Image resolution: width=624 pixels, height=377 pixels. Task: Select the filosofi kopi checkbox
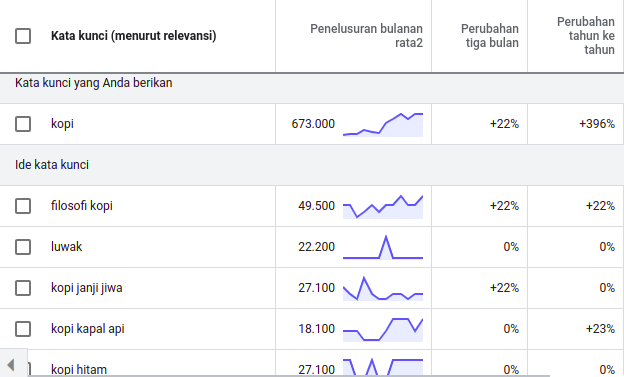23,206
